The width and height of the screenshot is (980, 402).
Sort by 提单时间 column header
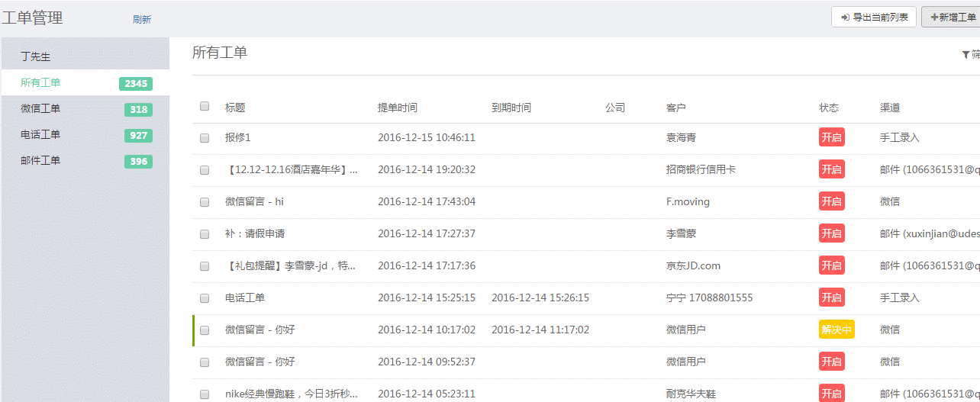point(398,108)
